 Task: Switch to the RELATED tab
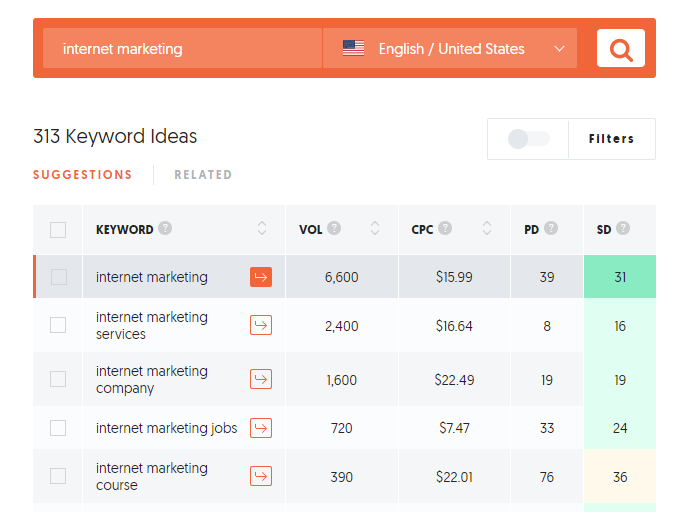[203, 175]
